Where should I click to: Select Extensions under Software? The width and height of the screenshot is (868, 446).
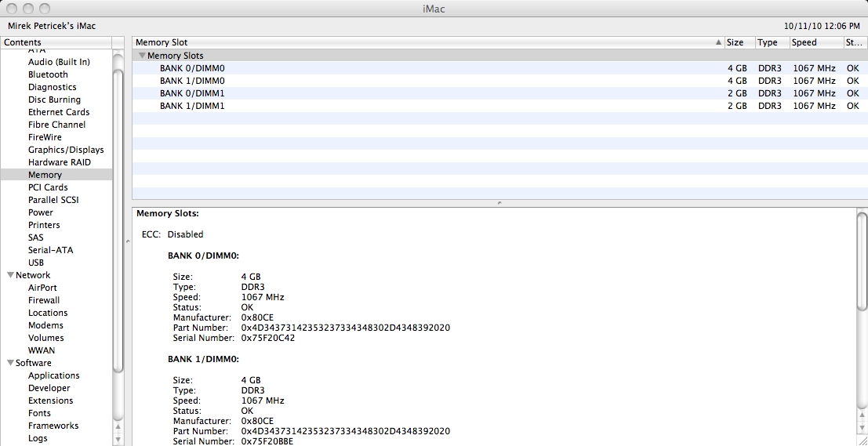click(50, 401)
